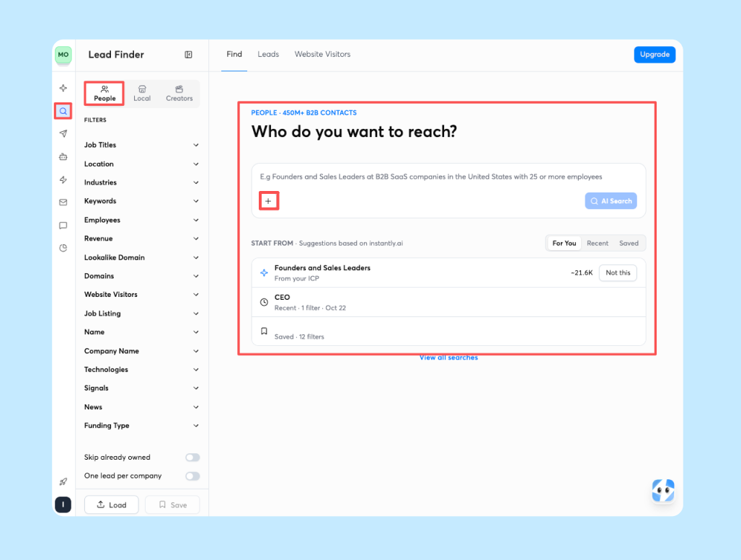
Task: Toggle One lead per company switch
Action: tap(192, 476)
